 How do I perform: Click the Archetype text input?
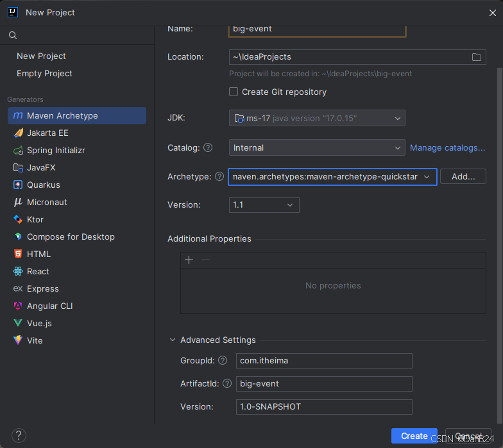pyautogui.click(x=325, y=177)
